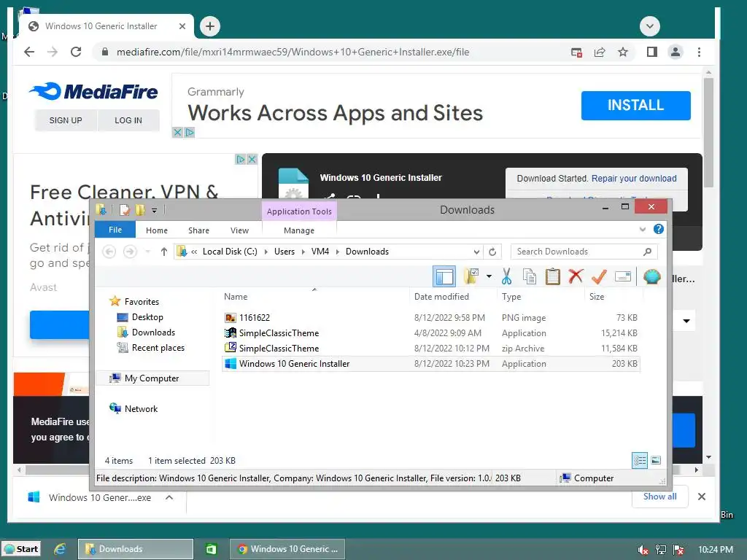The height and width of the screenshot is (560, 747).
Task: Click the New folder icon in quick access toolbar
Action: (x=140, y=209)
